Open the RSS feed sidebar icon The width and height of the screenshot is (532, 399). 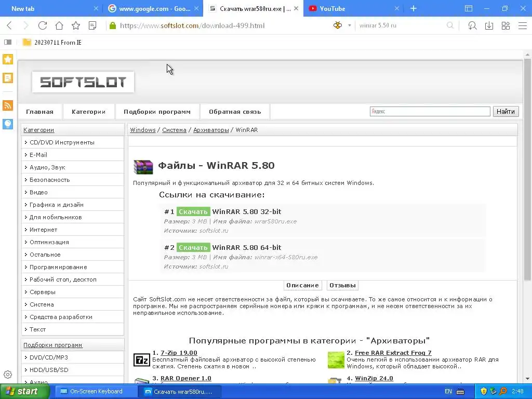coord(8,105)
